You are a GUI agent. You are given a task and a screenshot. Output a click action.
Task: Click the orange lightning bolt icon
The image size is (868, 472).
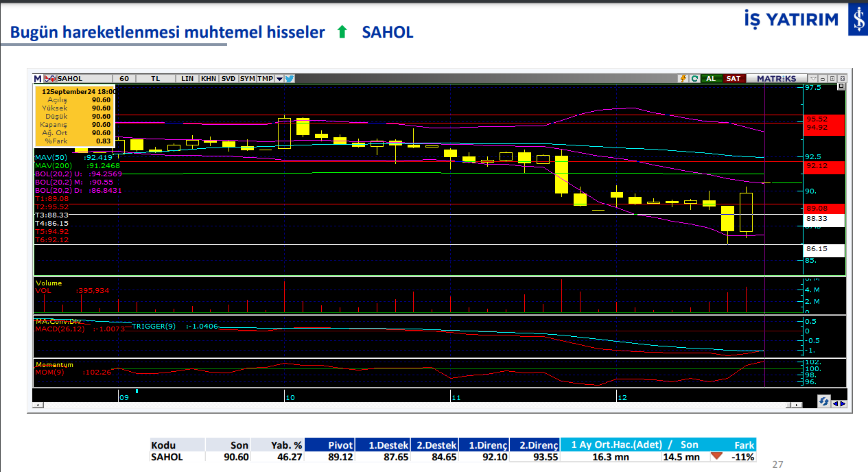click(x=683, y=79)
